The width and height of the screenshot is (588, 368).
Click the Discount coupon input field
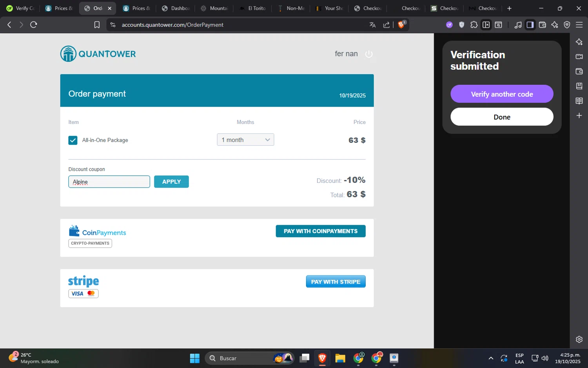coord(109,182)
